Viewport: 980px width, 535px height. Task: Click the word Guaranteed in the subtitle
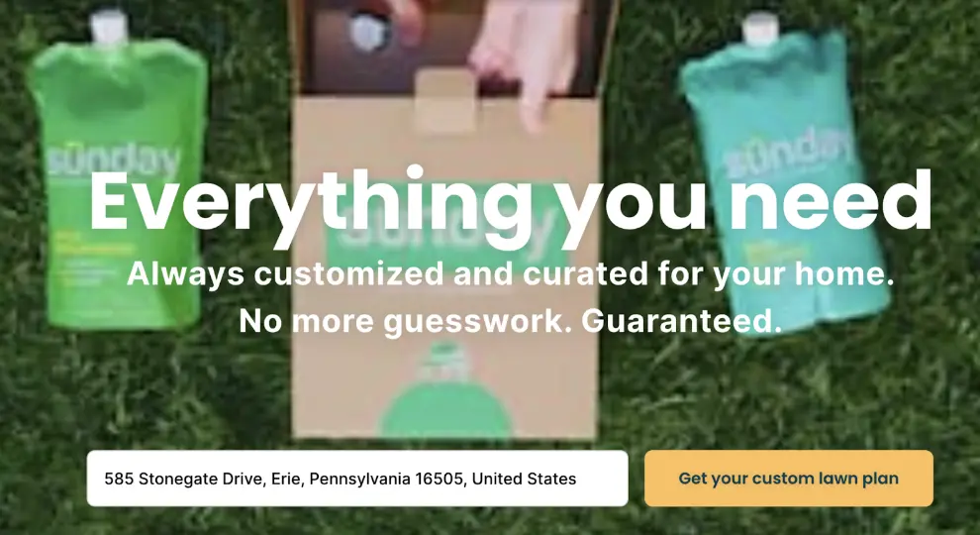682,321
